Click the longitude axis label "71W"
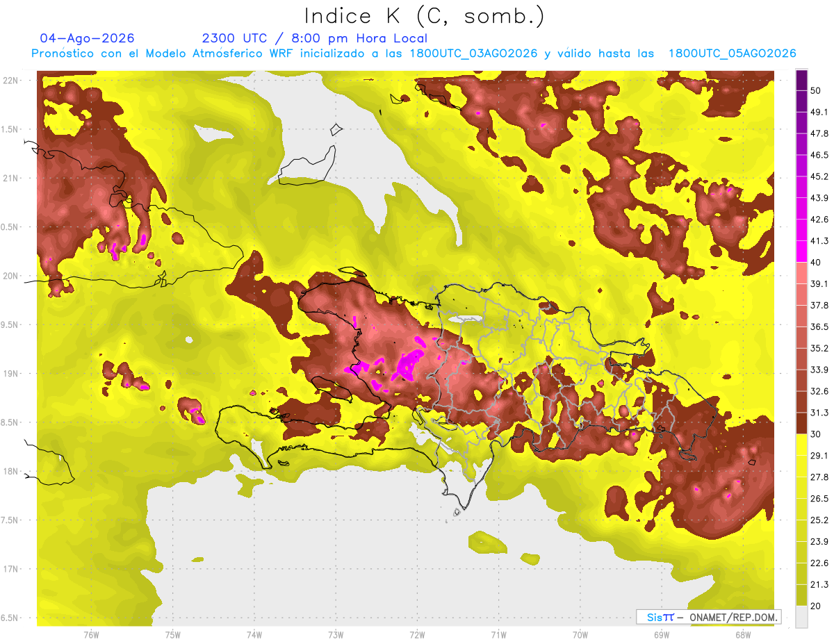The width and height of the screenshot is (834, 644). pyautogui.click(x=498, y=635)
